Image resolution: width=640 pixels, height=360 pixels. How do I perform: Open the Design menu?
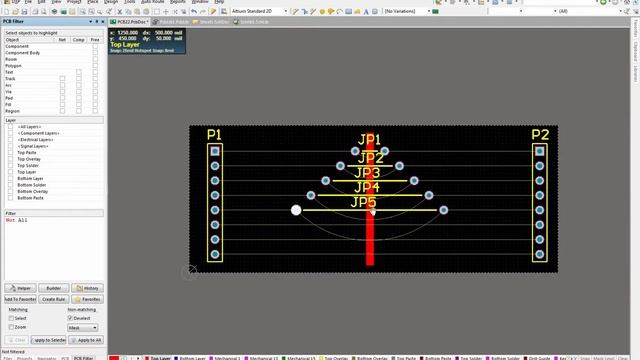pyautogui.click(x=111, y=2)
